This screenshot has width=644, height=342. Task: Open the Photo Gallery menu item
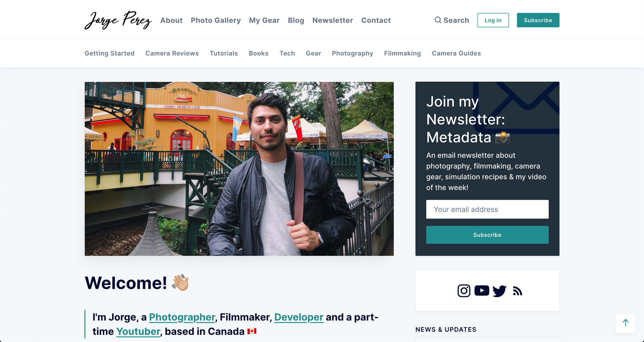[216, 20]
